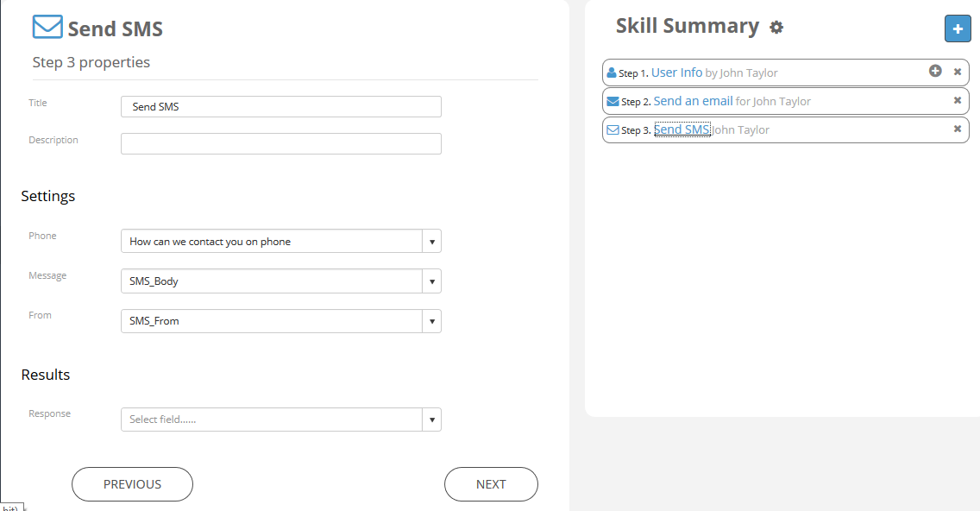Viewport: 980px width, 511px height.
Task: Click the envelope icon beside Step 2
Action: point(612,102)
